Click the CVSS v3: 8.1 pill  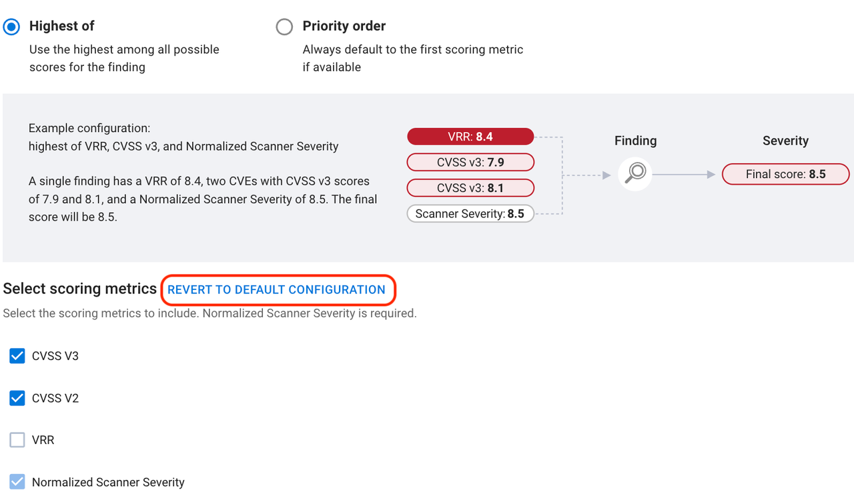pyautogui.click(x=470, y=188)
